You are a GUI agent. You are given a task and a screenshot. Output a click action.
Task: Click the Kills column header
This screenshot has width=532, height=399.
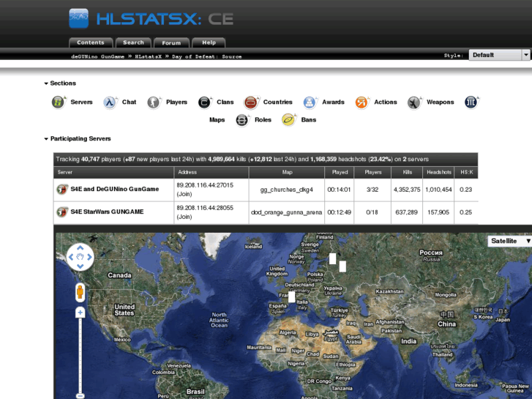point(407,172)
